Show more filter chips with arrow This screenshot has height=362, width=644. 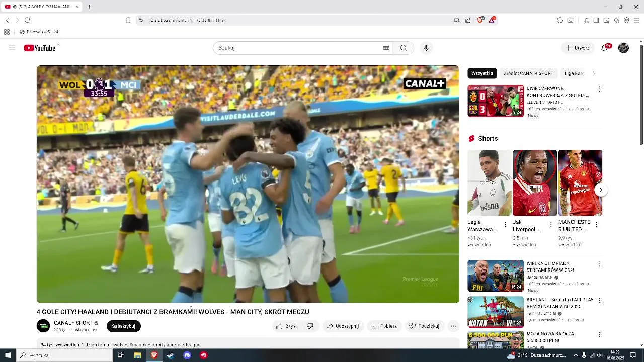point(594,74)
